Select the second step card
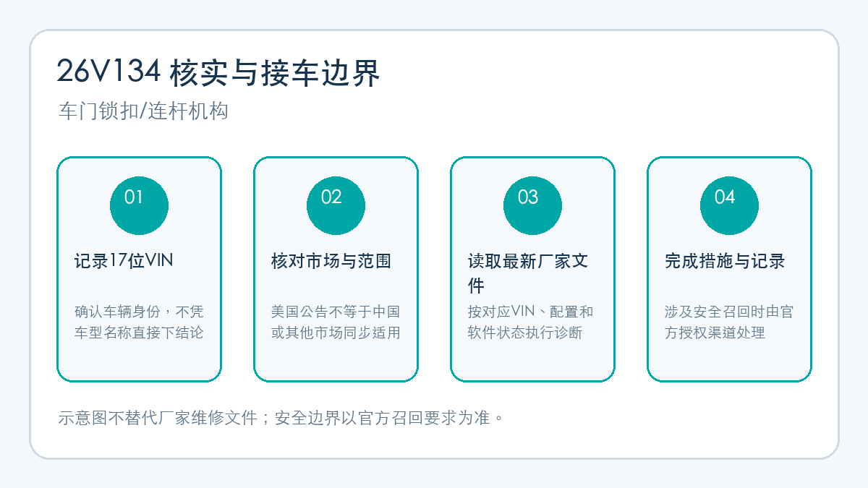The height and width of the screenshot is (488, 868). 336,269
